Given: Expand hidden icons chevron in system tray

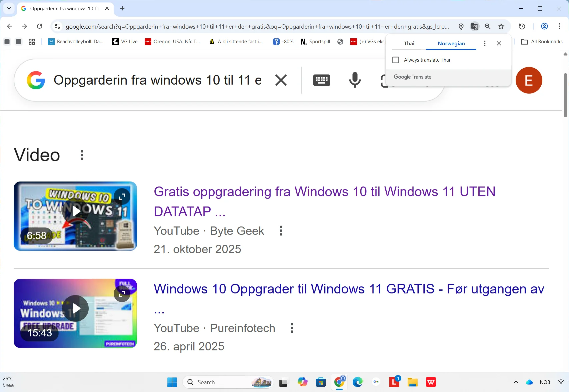Looking at the screenshot, I should [516, 382].
